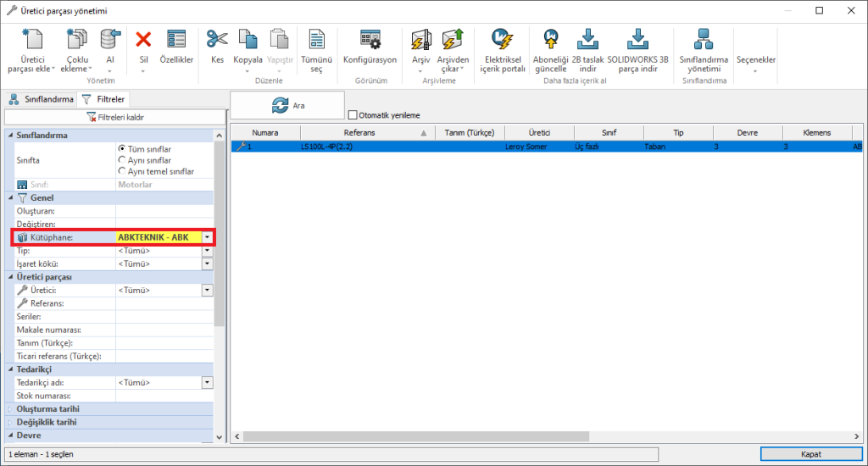Click the Tümünü seç icon

click(316, 39)
